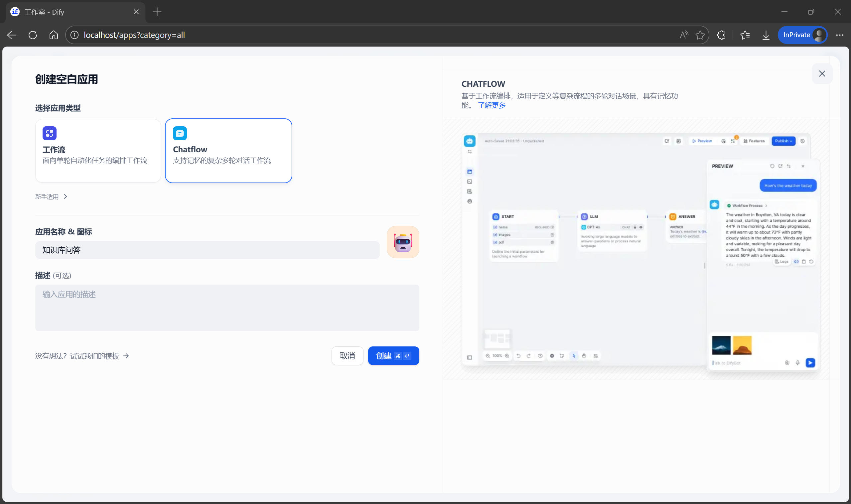Go to browser Home
The width and height of the screenshot is (851, 504).
click(54, 35)
